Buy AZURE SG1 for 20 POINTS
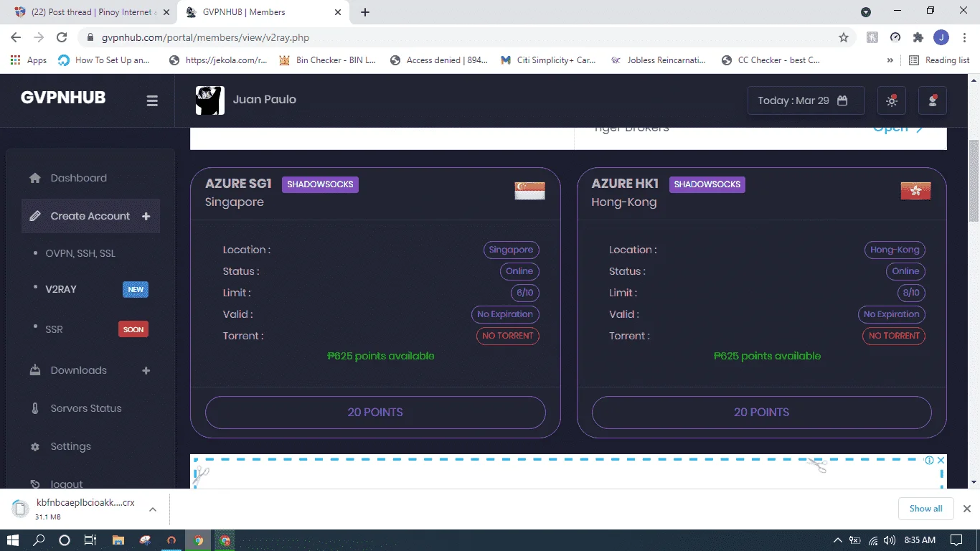Image resolution: width=980 pixels, height=551 pixels. point(375,413)
